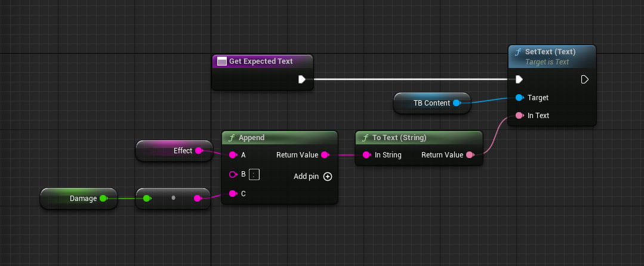The width and height of the screenshot is (644, 266).
Task: Edit the B pin text value field
Action: tap(254, 175)
